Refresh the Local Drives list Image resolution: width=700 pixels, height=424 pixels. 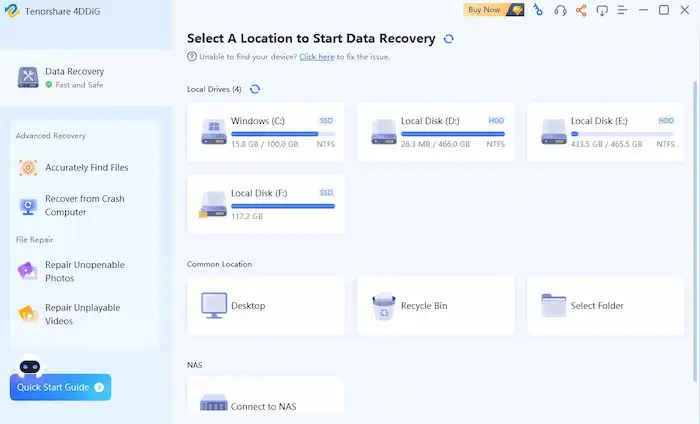255,89
